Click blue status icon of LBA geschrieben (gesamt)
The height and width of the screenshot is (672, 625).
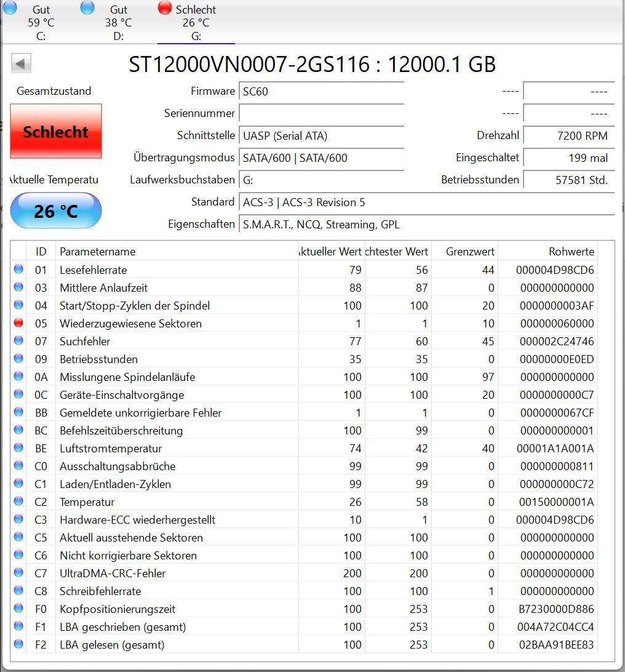[18, 626]
